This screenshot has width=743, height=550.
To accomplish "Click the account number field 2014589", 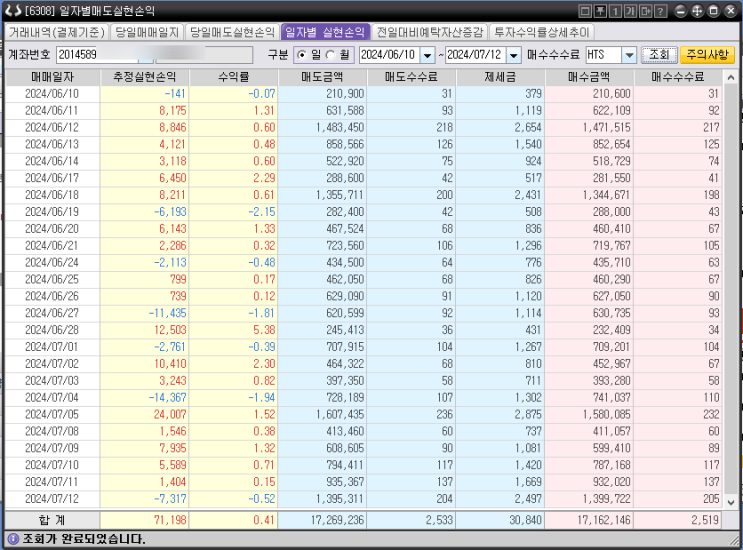I will pos(98,55).
